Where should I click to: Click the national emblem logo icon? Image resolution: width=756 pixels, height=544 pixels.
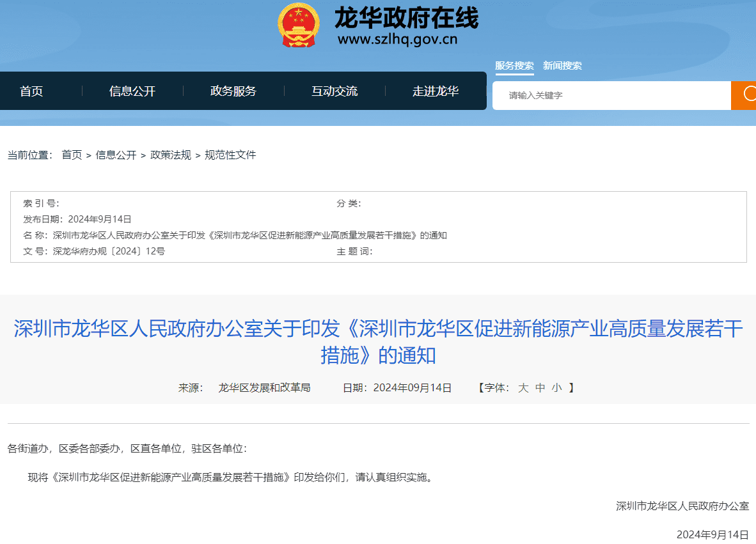[x=297, y=25]
